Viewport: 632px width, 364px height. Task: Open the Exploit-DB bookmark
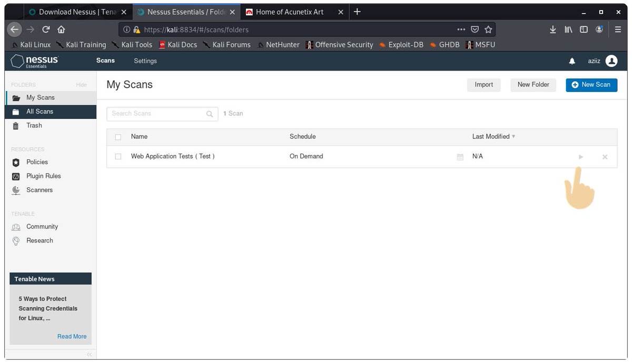[401, 45]
